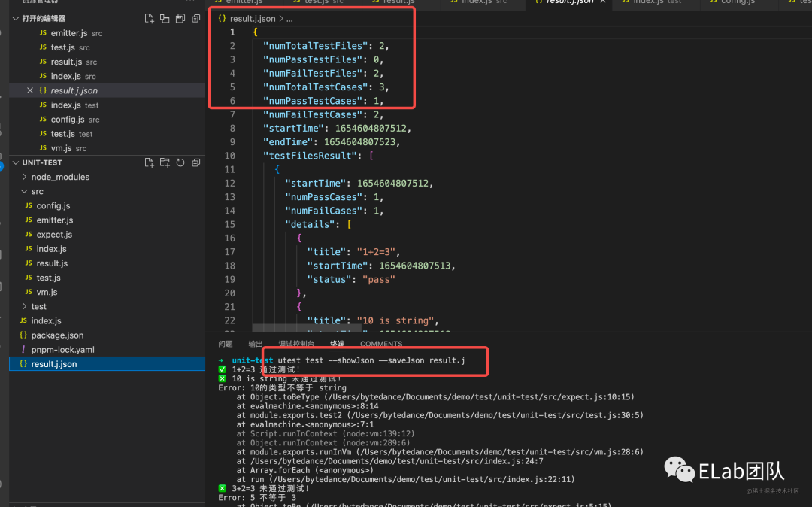
Task: Click the "details" key on line 15
Action: [311, 225]
